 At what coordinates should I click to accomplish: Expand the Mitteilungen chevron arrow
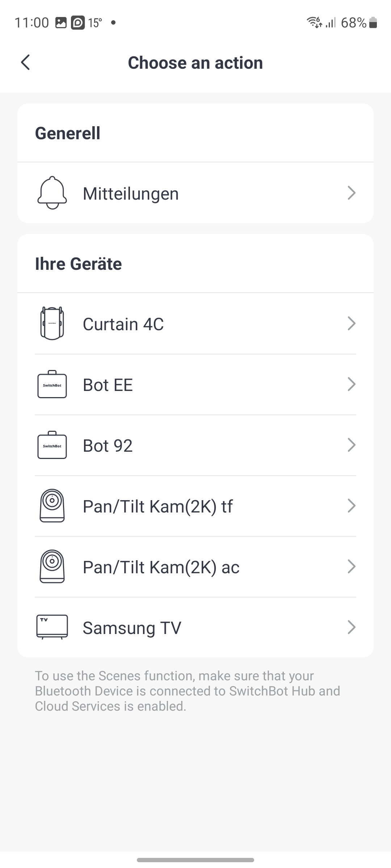351,193
